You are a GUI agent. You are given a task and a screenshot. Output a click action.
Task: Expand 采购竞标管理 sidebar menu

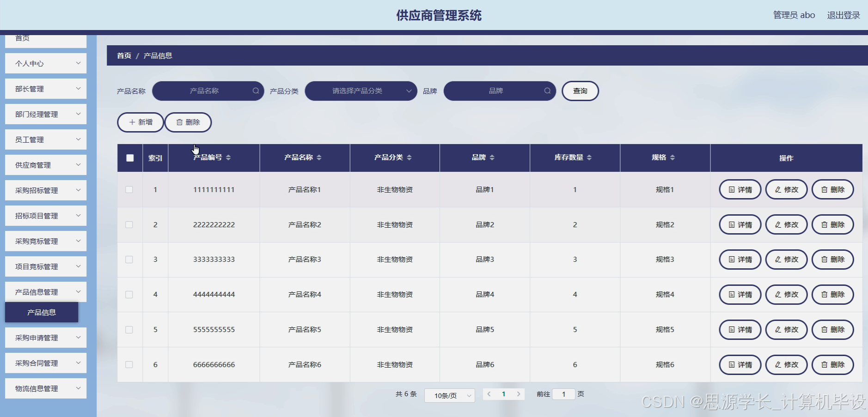[46, 241]
